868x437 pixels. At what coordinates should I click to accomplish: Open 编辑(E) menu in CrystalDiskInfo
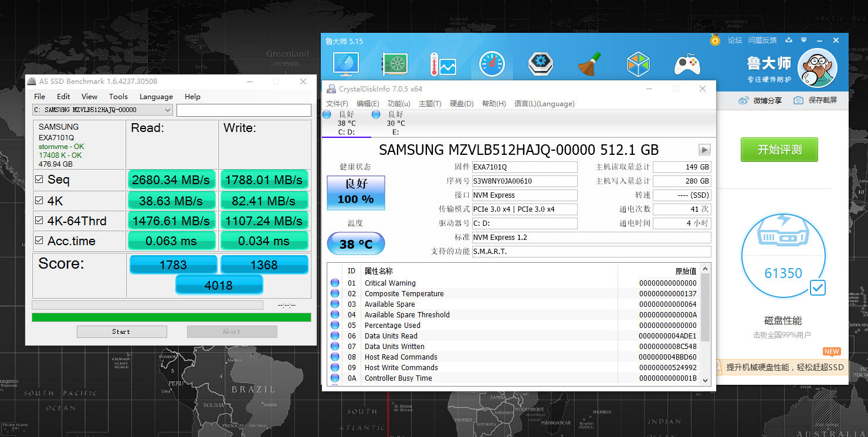[x=368, y=104]
